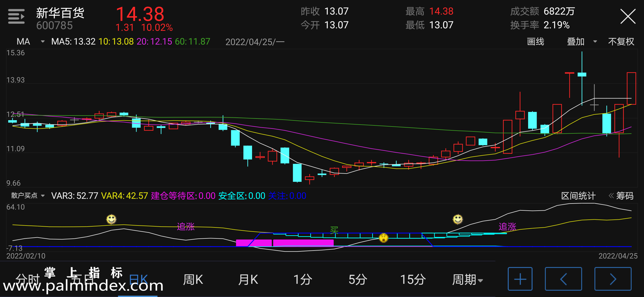Switch to the 分时 tab

point(28,280)
